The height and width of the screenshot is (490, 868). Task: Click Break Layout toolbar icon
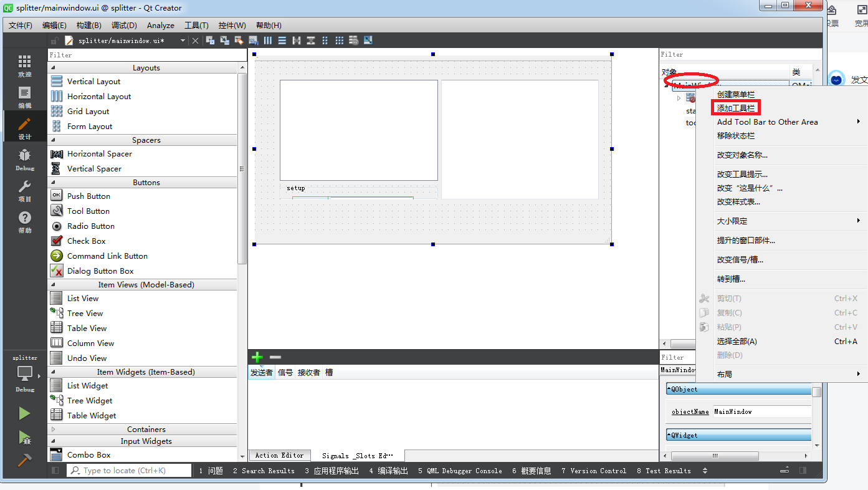tap(354, 41)
